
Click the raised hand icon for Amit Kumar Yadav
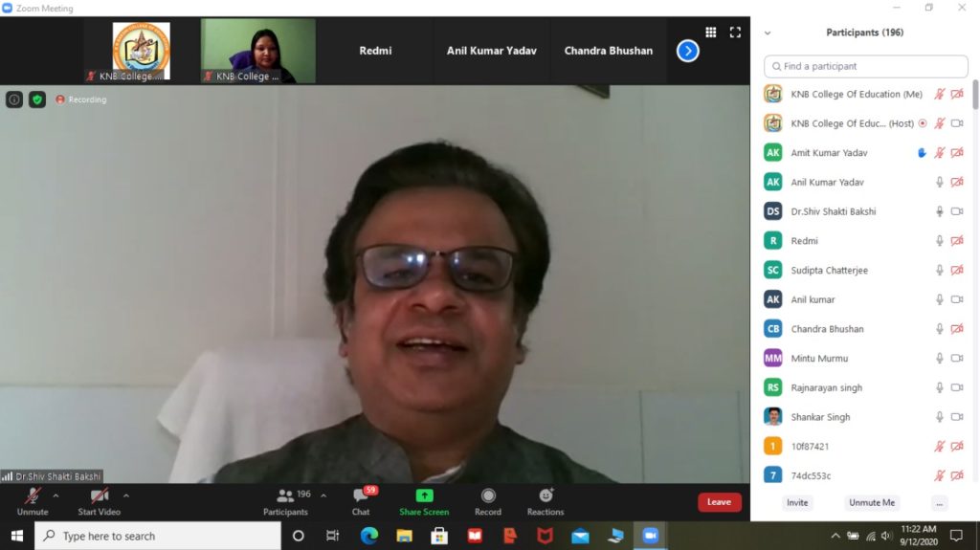[x=922, y=152]
